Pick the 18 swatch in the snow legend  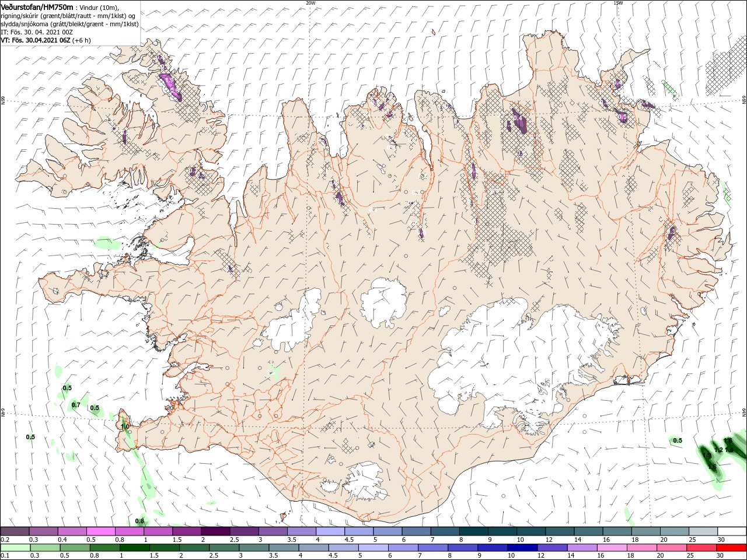pyautogui.click(x=646, y=531)
